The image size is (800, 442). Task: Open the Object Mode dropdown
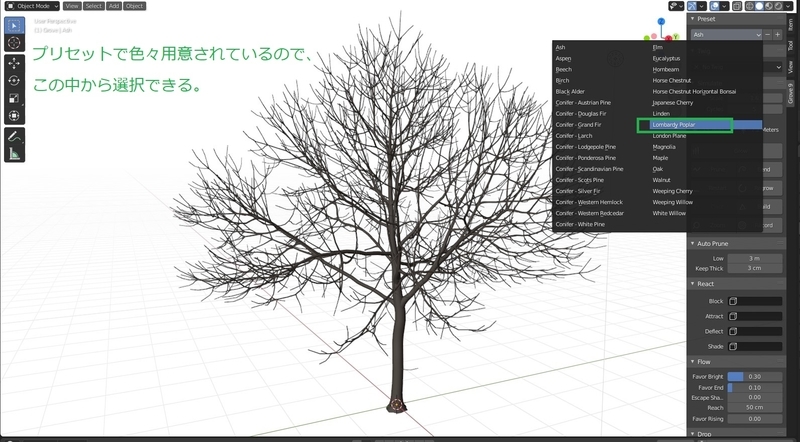pyautogui.click(x=32, y=6)
